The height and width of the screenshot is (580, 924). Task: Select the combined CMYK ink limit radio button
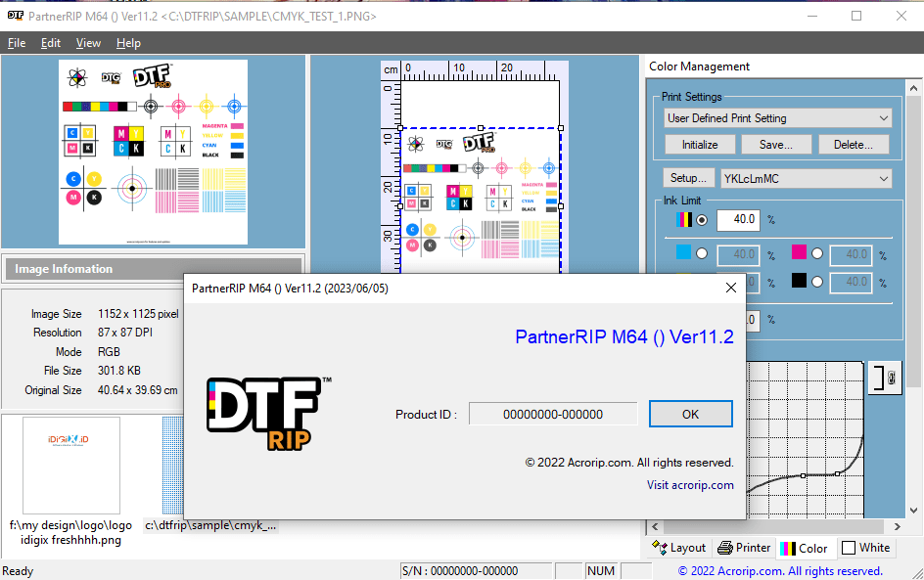coord(701,220)
